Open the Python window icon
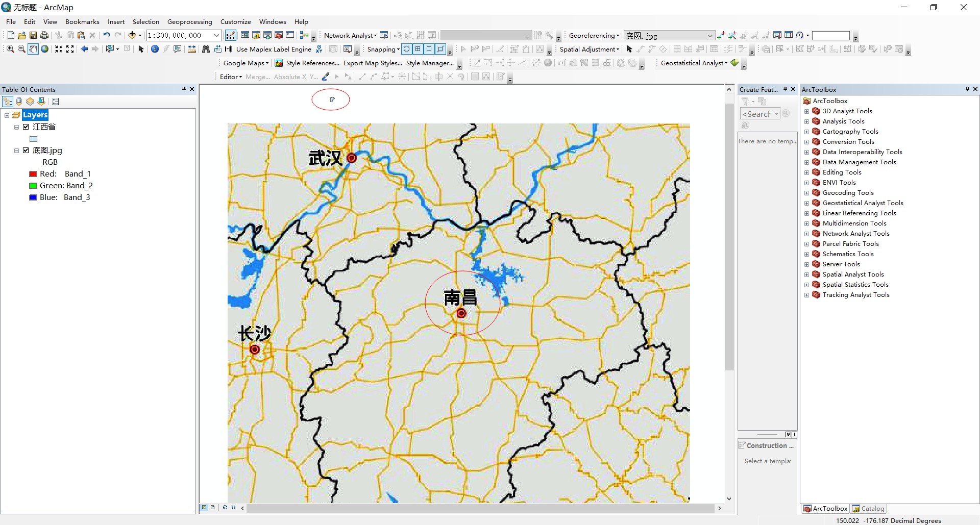This screenshot has width=980, height=525. click(x=290, y=35)
